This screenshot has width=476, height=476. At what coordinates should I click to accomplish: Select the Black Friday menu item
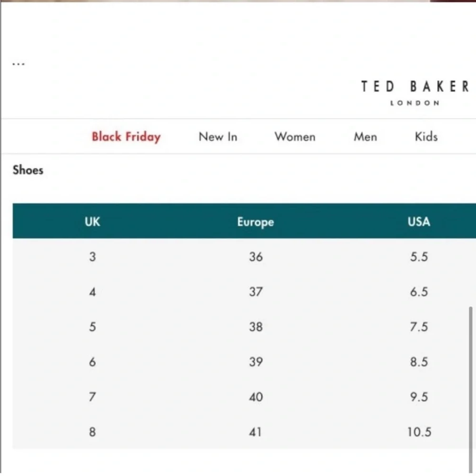[x=126, y=137]
